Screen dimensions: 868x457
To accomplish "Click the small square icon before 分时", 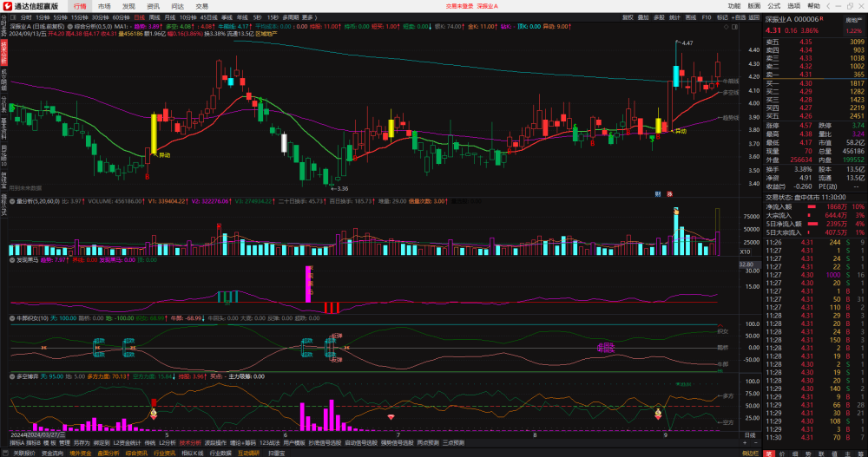I will 13,17.
